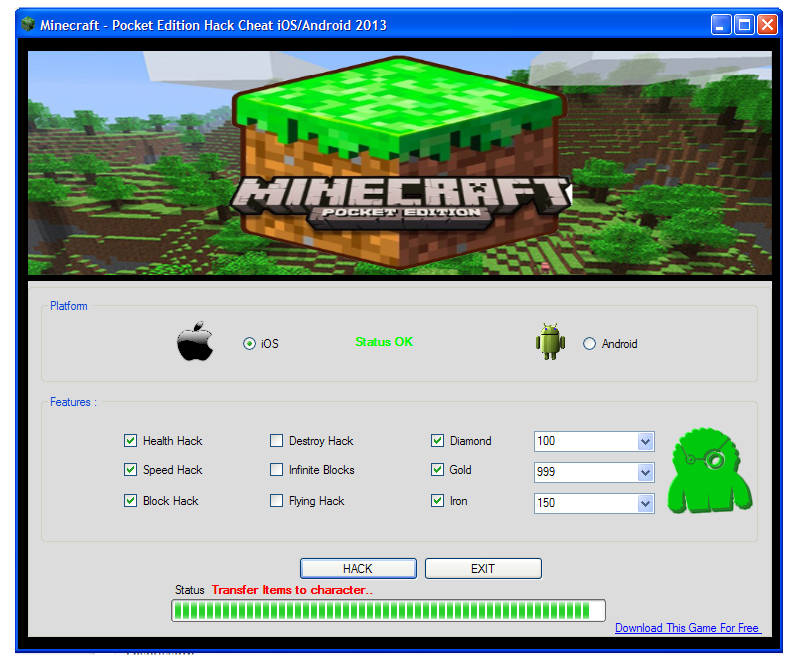This screenshot has height=672, width=803.
Task: Select the Android platform radio button
Action: pyautogui.click(x=589, y=344)
